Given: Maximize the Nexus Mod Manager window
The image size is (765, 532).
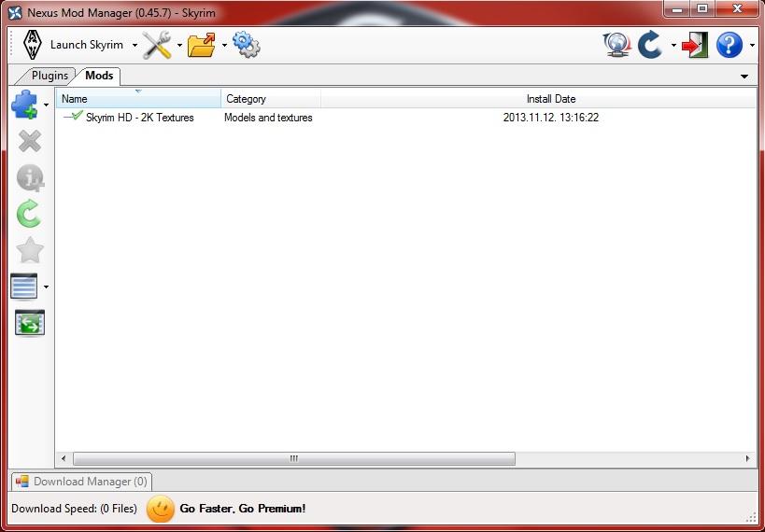Looking at the screenshot, I should coord(702,8).
